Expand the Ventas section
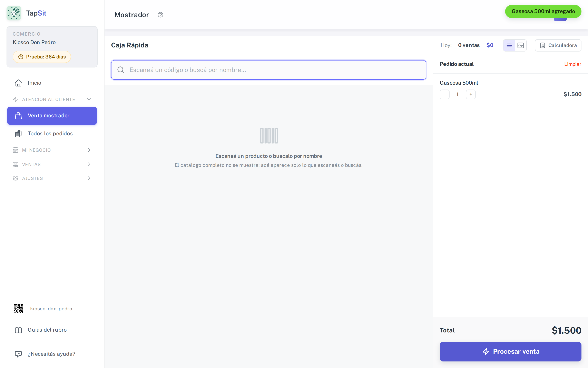This screenshot has height=368, width=588. pyautogui.click(x=52, y=164)
